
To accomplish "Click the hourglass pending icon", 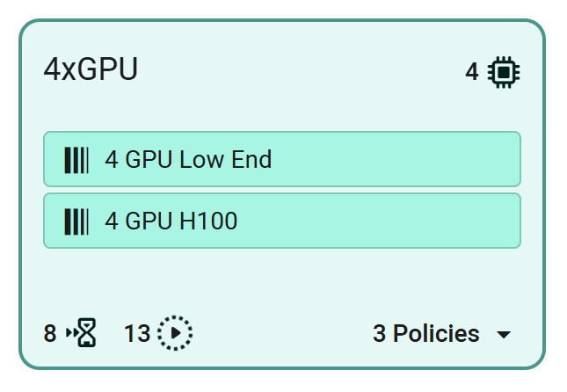I will 86,334.
